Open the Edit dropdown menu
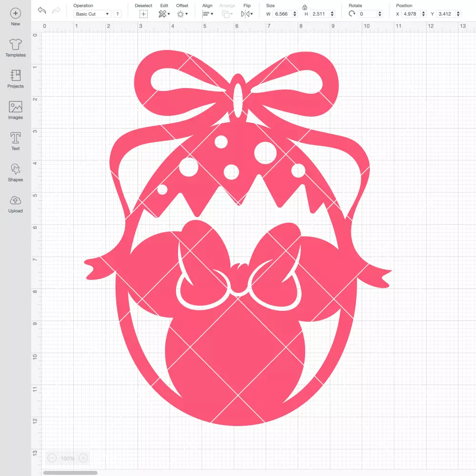 click(164, 14)
